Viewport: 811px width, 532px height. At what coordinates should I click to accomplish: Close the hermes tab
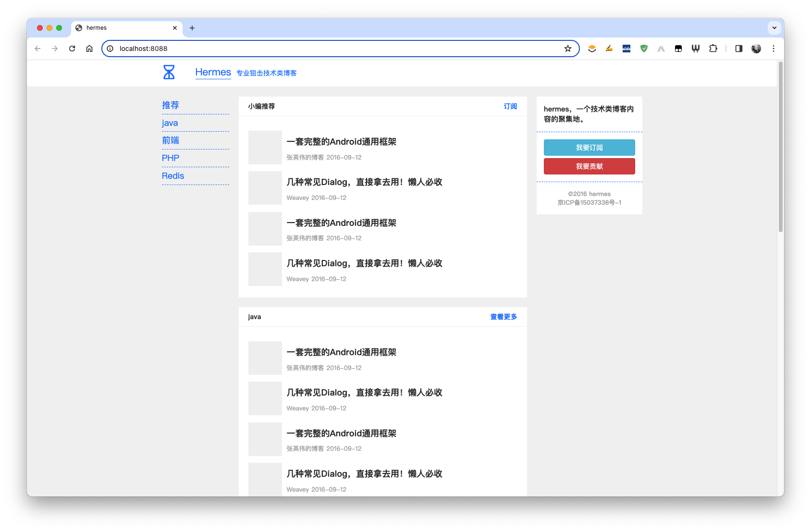click(175, 28)
